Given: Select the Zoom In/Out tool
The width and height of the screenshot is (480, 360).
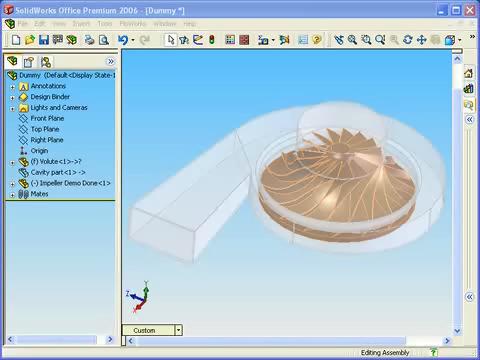Looking at the screenshot, I should 380,40.
